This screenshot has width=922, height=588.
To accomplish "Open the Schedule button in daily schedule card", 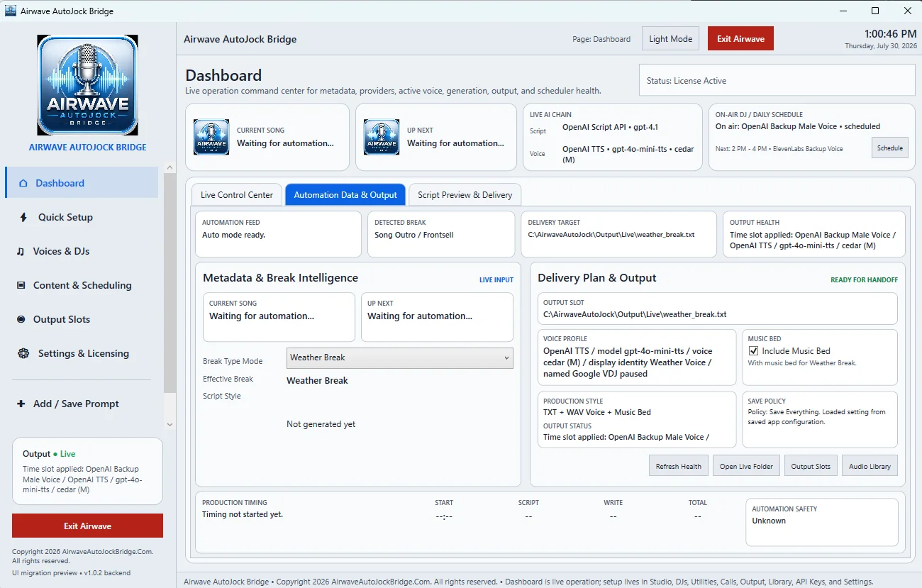I will pos(890,148).
